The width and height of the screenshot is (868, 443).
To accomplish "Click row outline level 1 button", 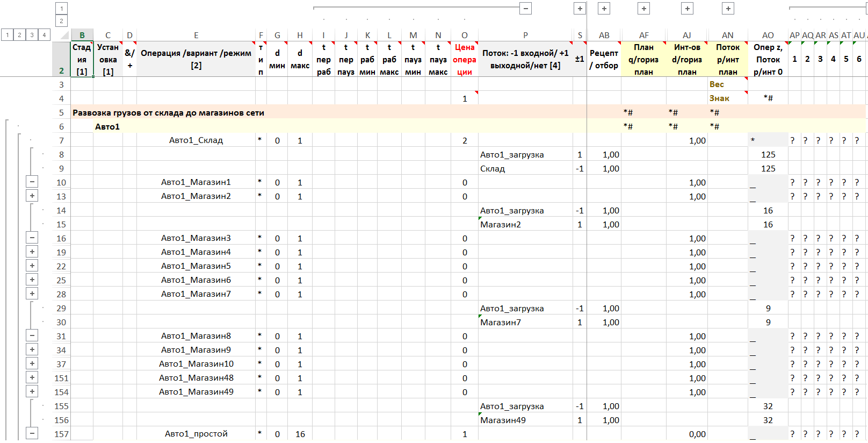I will coord(7,35).
